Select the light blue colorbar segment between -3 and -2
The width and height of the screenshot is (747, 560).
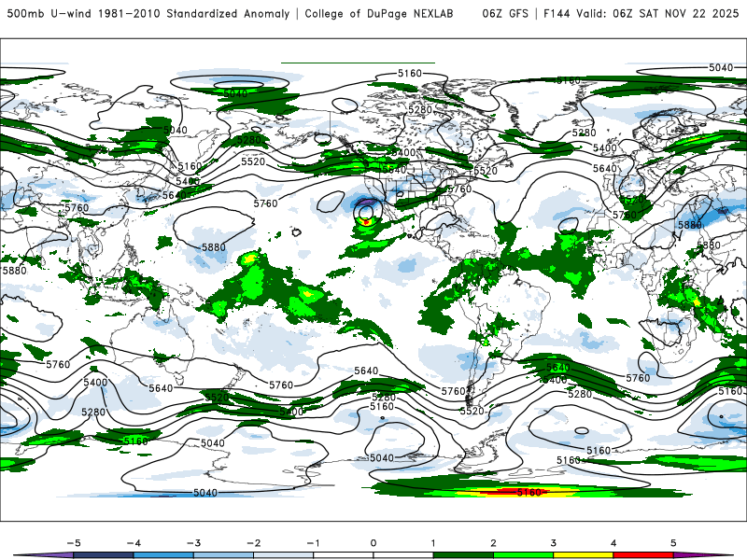(223, 555)
